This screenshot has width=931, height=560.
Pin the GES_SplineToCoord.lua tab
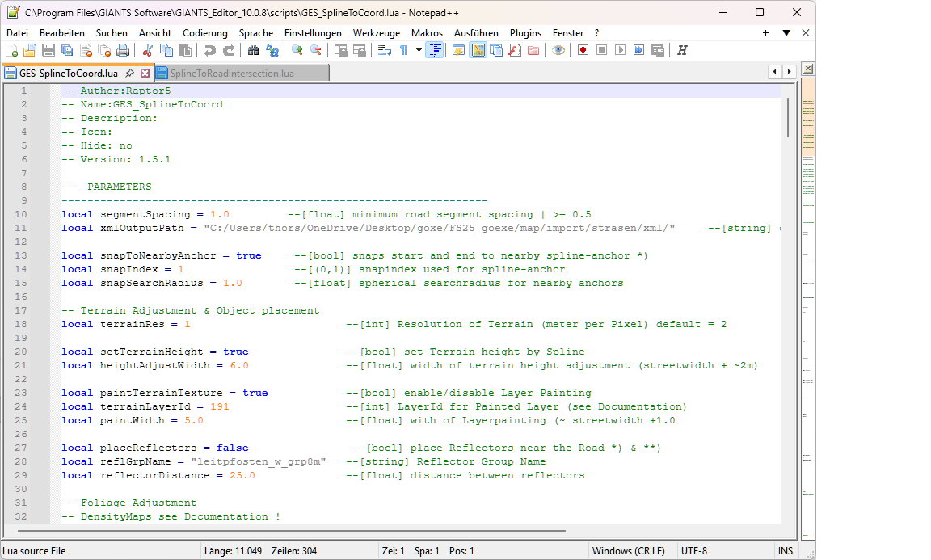(130, 73)
